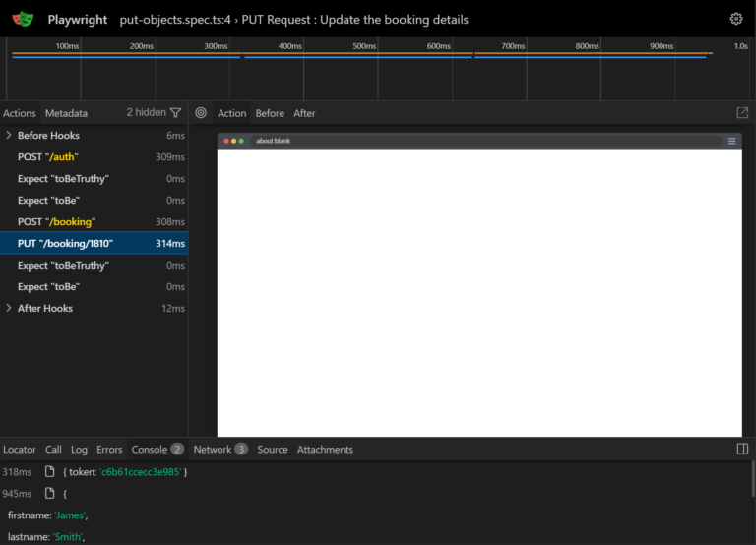
Task: Click the about:blank address bar in snapshot
Action: point(485,141)
